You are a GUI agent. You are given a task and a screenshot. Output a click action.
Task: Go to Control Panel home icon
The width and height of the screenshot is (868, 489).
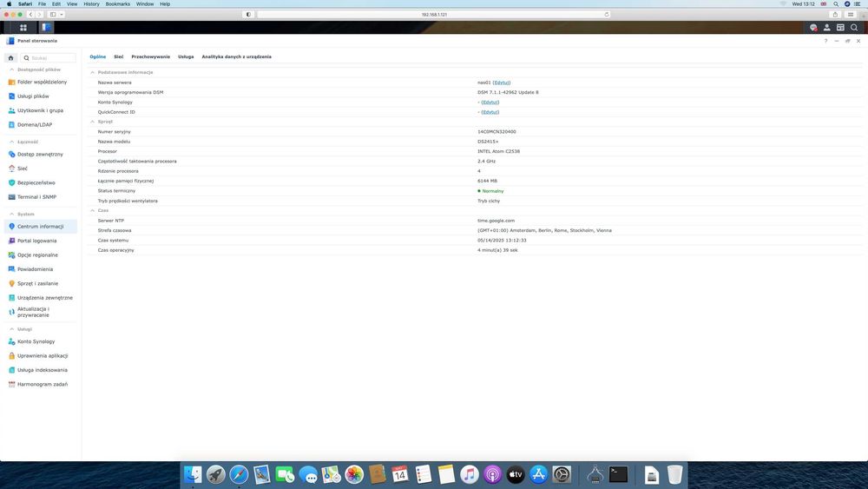[10, 57]
